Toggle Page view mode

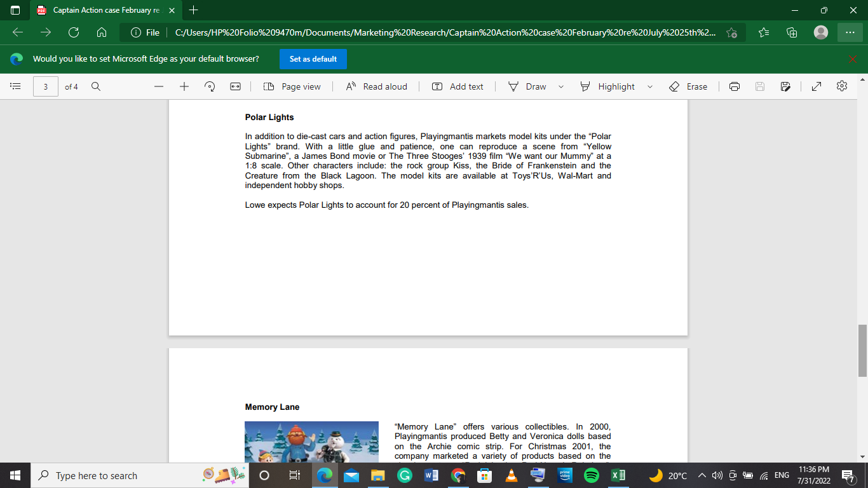[x=292, y=86]
